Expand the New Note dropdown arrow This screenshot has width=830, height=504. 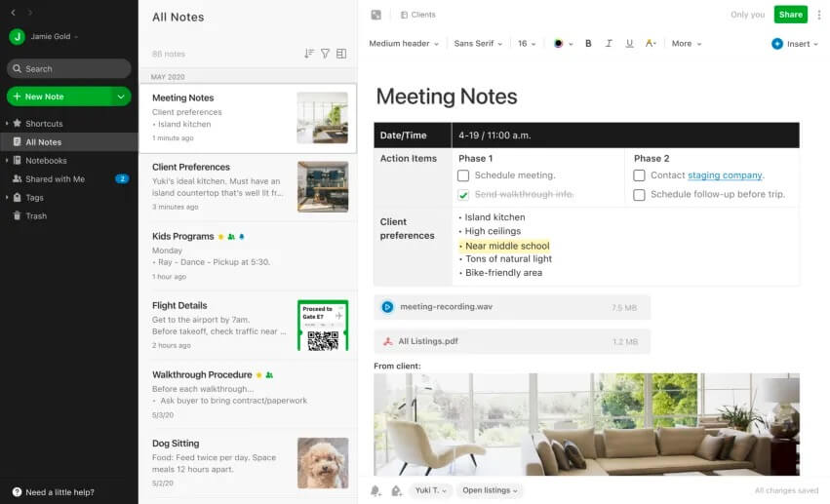(121, 97)
